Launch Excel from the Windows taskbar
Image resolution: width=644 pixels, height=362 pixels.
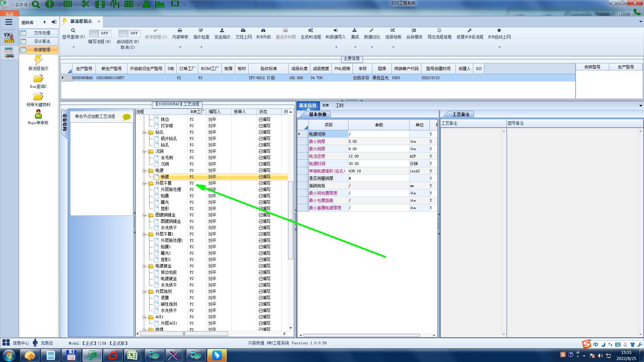tap(132, 355)
